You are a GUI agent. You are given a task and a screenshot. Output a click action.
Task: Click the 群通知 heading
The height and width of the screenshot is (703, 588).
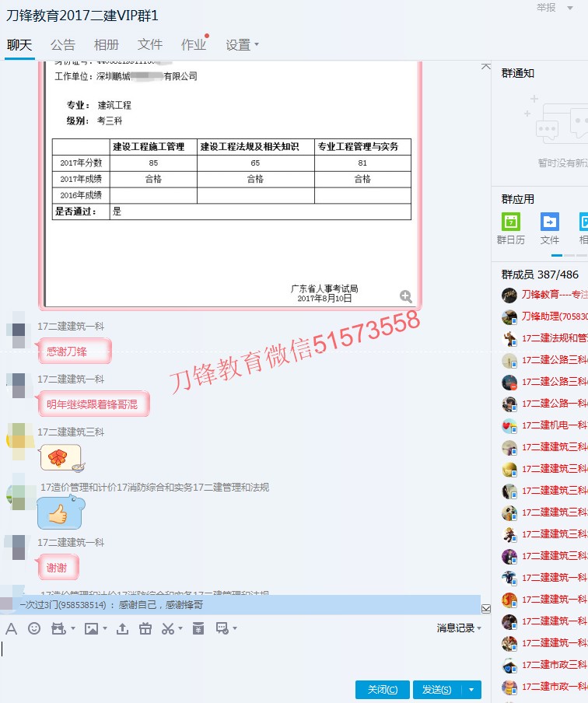click(517, 73)
